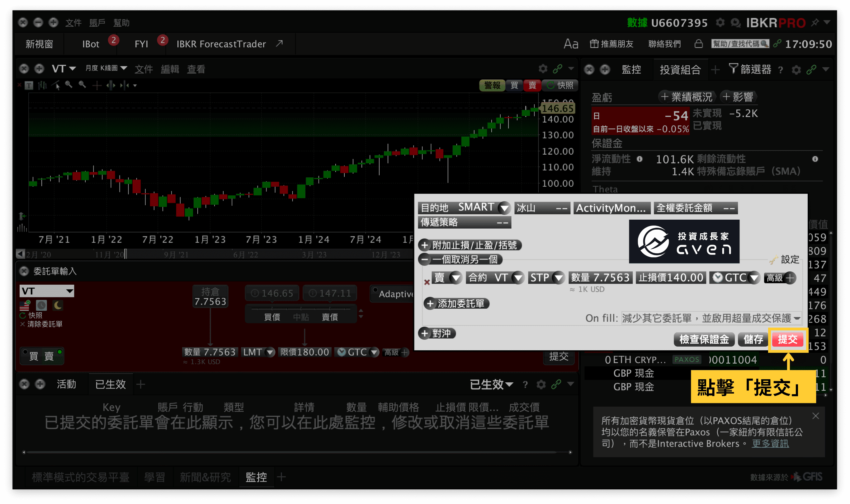The image size is (850, 504).
Task: Click the highlighted 提交 submit button
Action: tap(788, 339)
